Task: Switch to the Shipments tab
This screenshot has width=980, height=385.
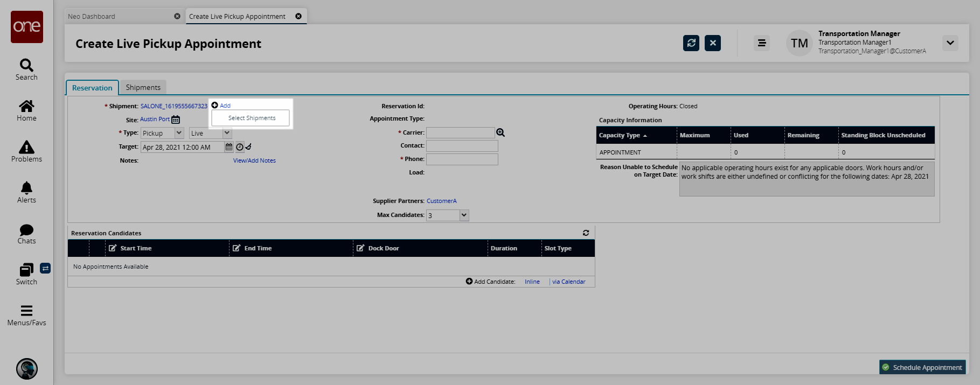Action: click(x=143, y=87)
